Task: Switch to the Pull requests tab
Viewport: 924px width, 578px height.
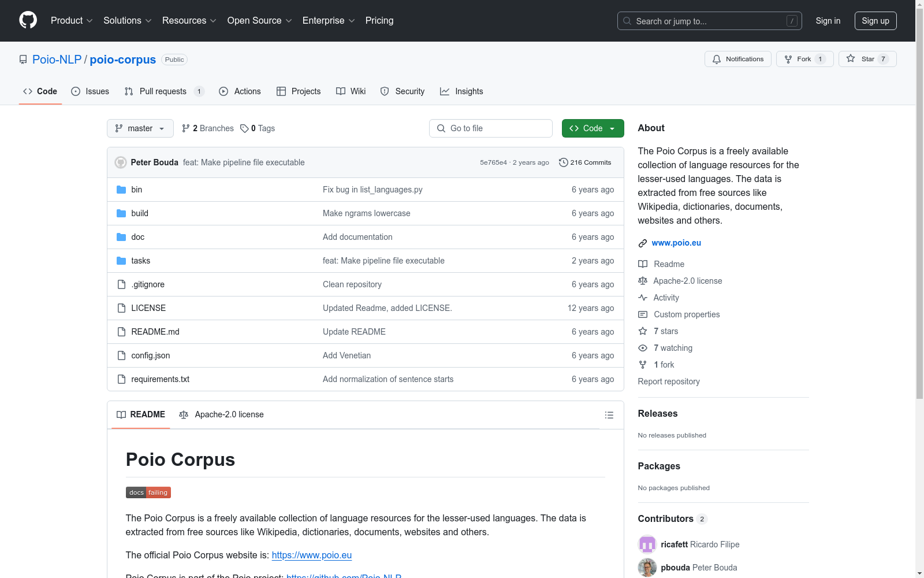Action: 164,91
